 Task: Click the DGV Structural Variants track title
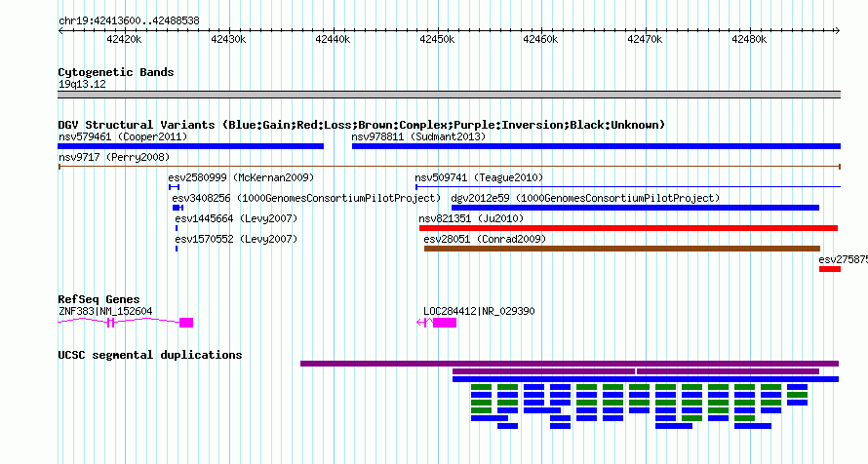(361, 125)
